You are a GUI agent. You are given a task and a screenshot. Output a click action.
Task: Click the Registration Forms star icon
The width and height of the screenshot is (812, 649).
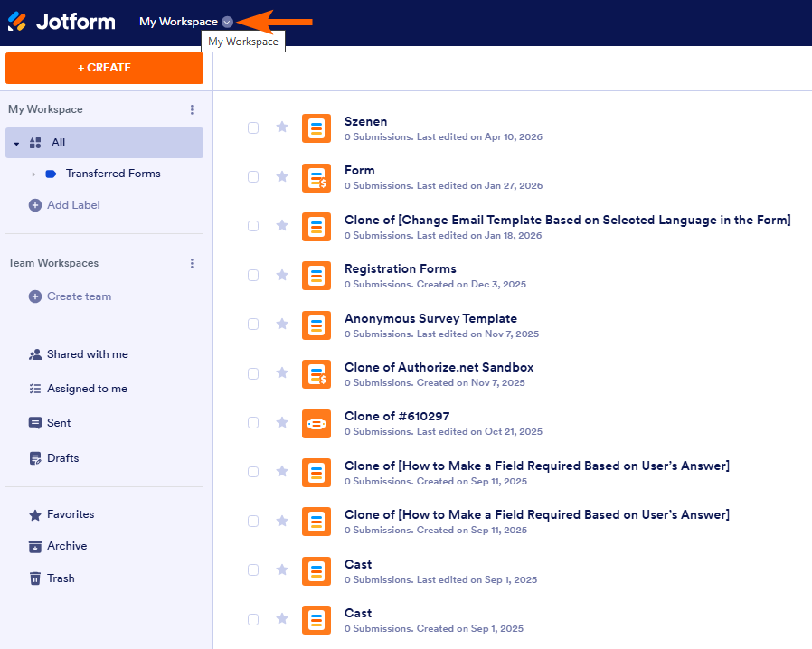[282, 275]
